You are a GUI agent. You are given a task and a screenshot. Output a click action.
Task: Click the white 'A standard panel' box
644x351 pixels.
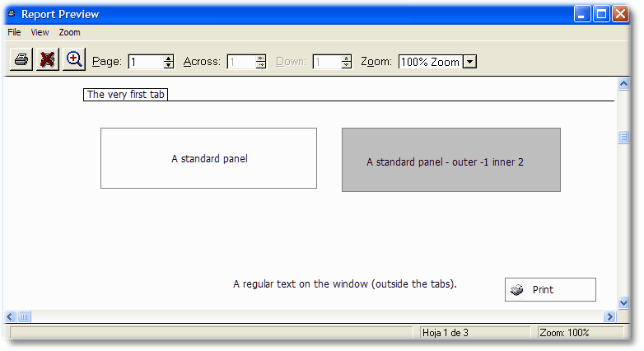(208, 158)
